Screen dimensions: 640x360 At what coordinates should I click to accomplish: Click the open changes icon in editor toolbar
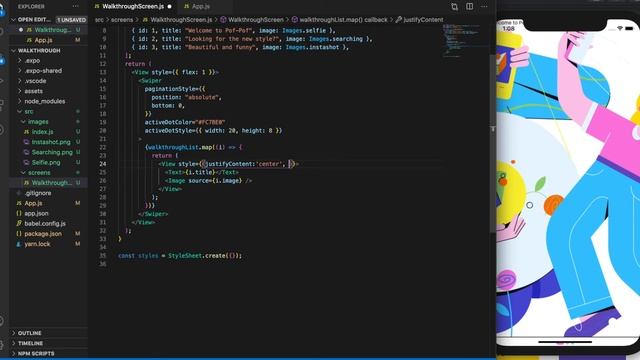point(454,7)
